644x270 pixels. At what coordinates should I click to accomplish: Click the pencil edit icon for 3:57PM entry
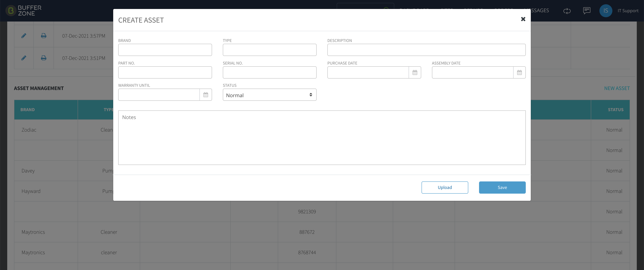pyautogui.click(x=24, y=36)
